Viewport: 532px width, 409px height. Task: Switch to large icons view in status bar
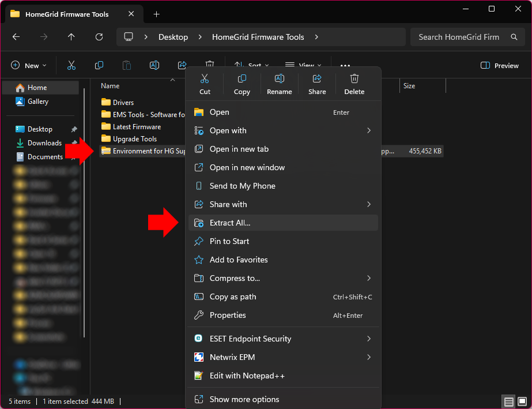(x=522, y=402)
